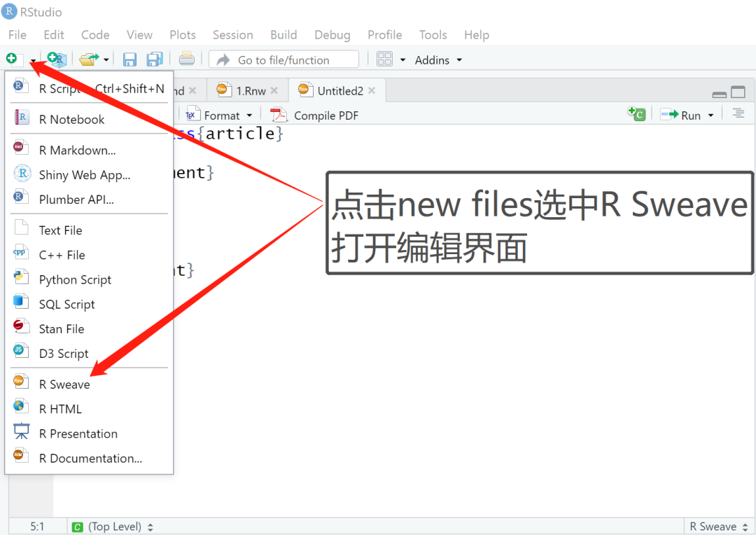Create a new R project
The height and width of the screenshot is (535, 756).
(57, 59)
